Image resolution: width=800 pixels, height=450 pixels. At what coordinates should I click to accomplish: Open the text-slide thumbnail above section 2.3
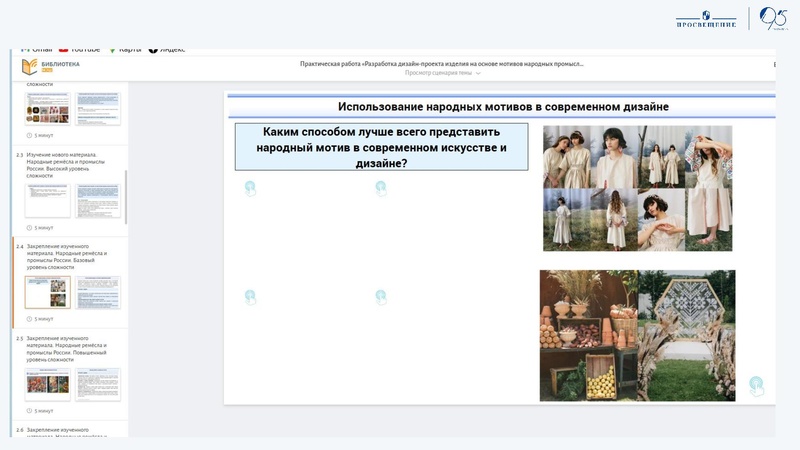97,108
